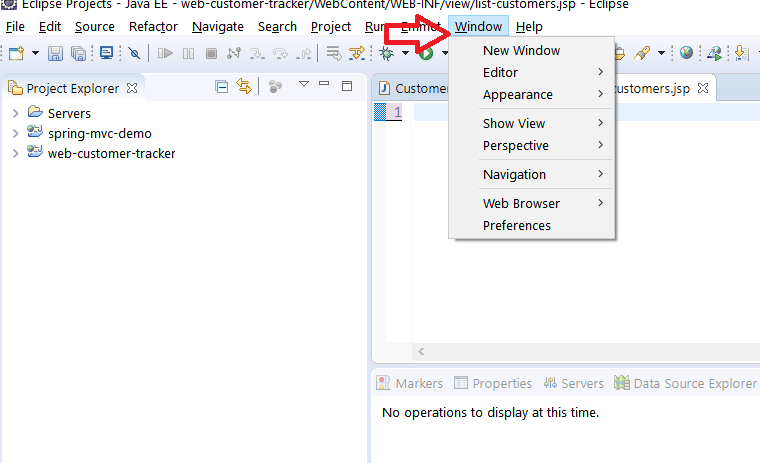Click the Search flashlight toolbar icon
Image resolution: width=760 pixels, height=463 pixels.
[x=642, y=53]
